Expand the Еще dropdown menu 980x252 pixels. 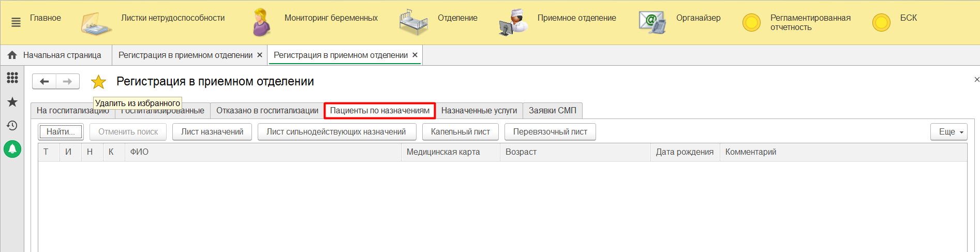(x=948, y=132)
